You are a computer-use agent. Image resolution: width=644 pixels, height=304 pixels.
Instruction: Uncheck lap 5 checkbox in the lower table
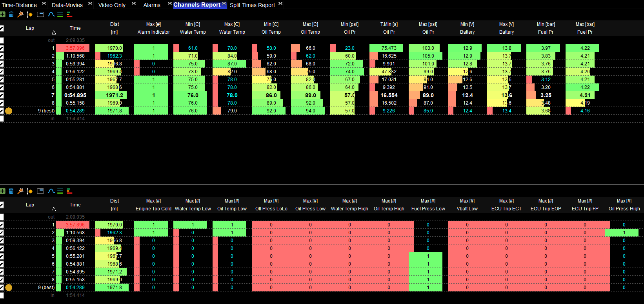click(x=2, y=256)
